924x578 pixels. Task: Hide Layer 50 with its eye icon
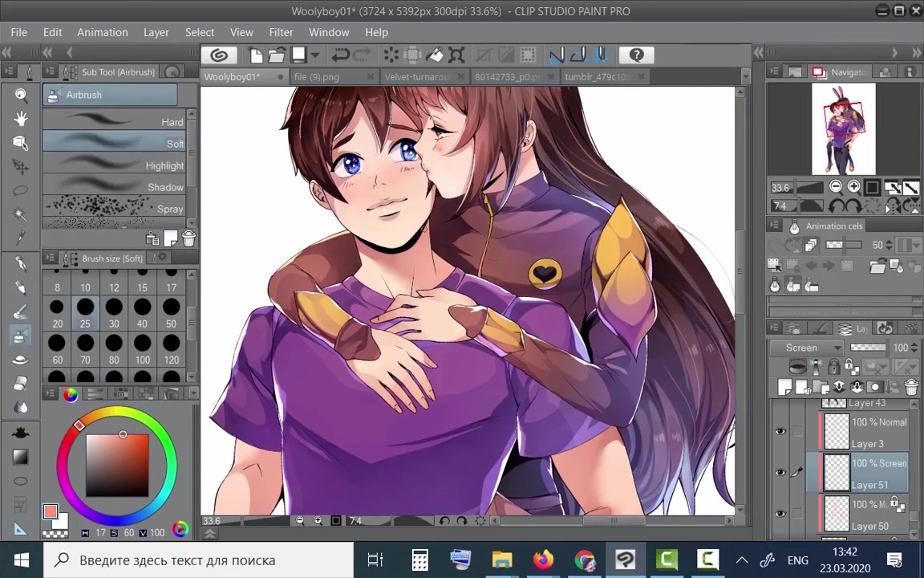coord(779,514)
